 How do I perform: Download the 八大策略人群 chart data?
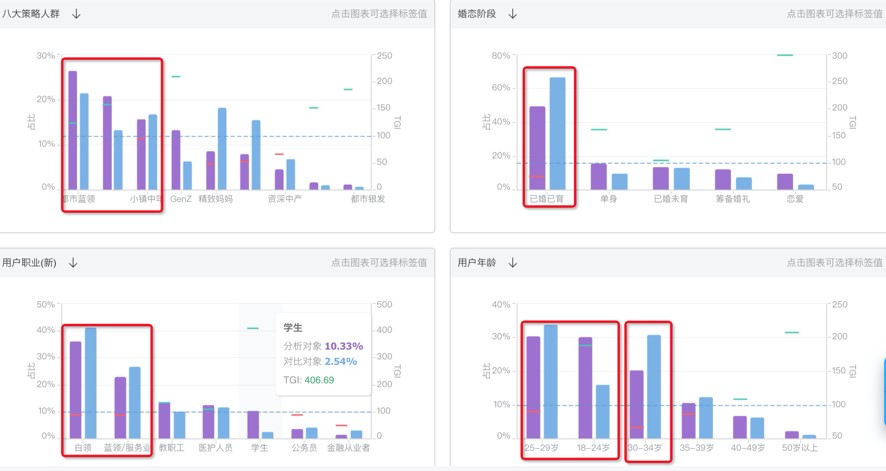click(x=77, y=14)
